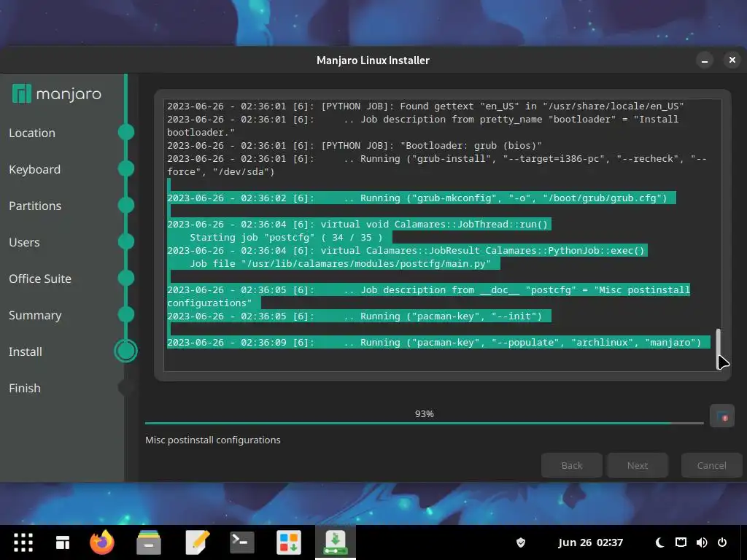Click the shield security tray icon
The height and width of the screenshot is (560, 747).
click(x=521, y=542)
